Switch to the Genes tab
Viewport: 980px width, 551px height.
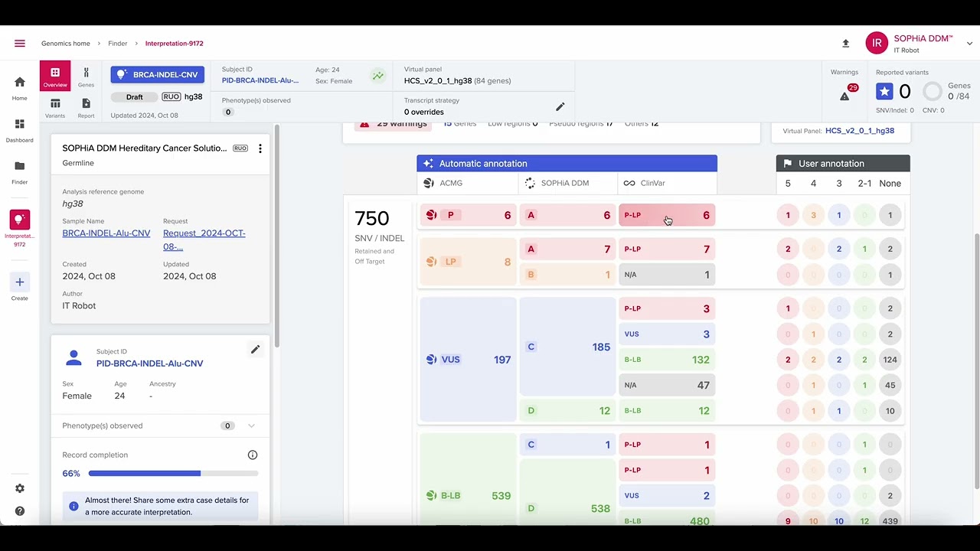[x=86, y=77]
